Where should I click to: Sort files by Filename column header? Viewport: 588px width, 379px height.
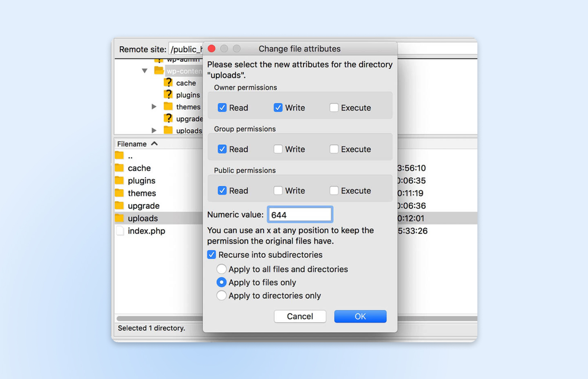[132, 144]
